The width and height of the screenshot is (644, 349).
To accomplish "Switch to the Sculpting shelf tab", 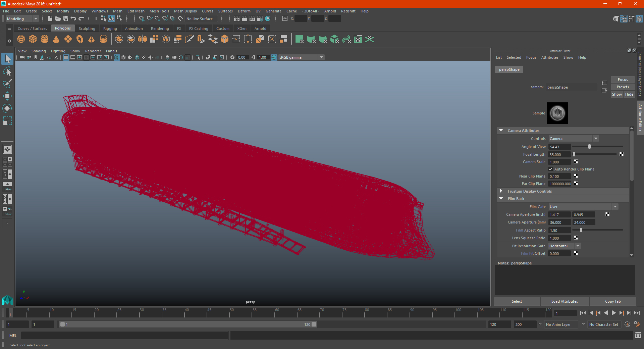I will (87, 29).
